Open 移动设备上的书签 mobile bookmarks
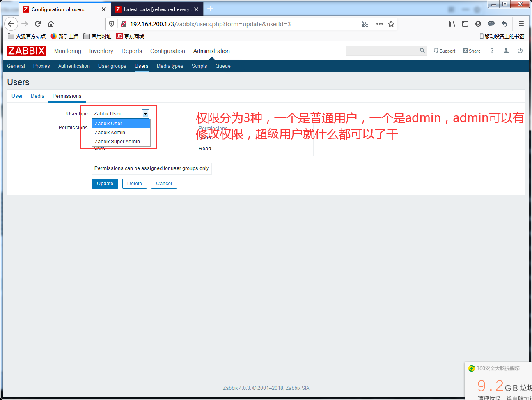 [x=502, y=36]
